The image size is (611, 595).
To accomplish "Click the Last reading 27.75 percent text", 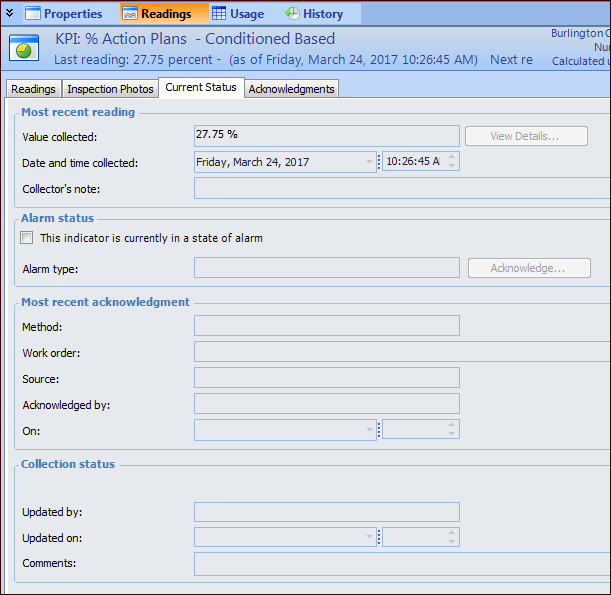I will pyautogui.click(x=133, y=60).
